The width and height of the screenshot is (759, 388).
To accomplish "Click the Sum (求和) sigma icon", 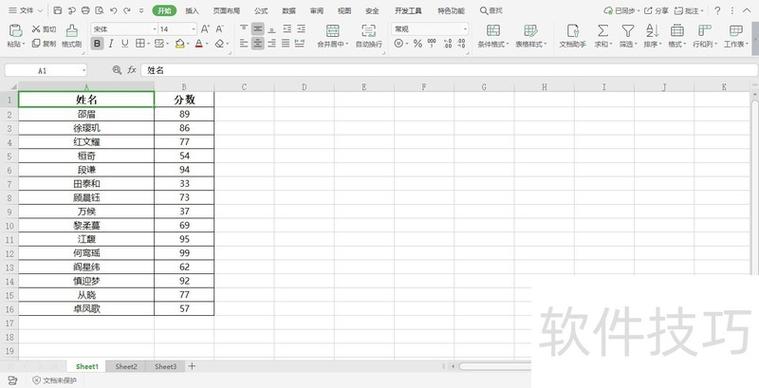I will tap(603, 30).
